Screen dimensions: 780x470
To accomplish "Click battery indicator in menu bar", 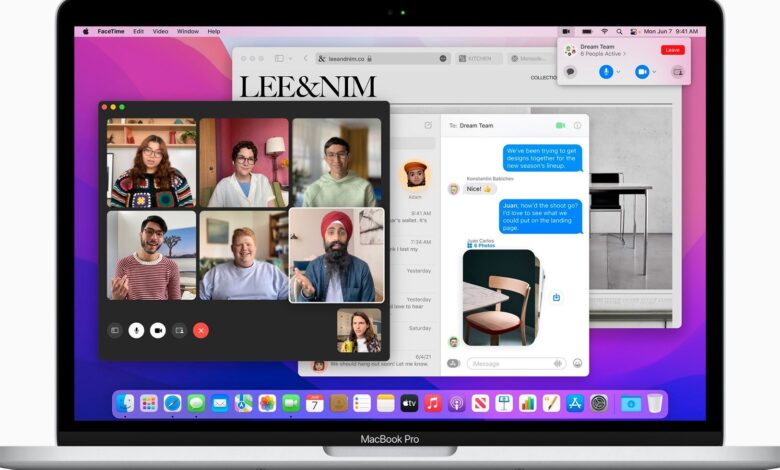I will [587, 31].
